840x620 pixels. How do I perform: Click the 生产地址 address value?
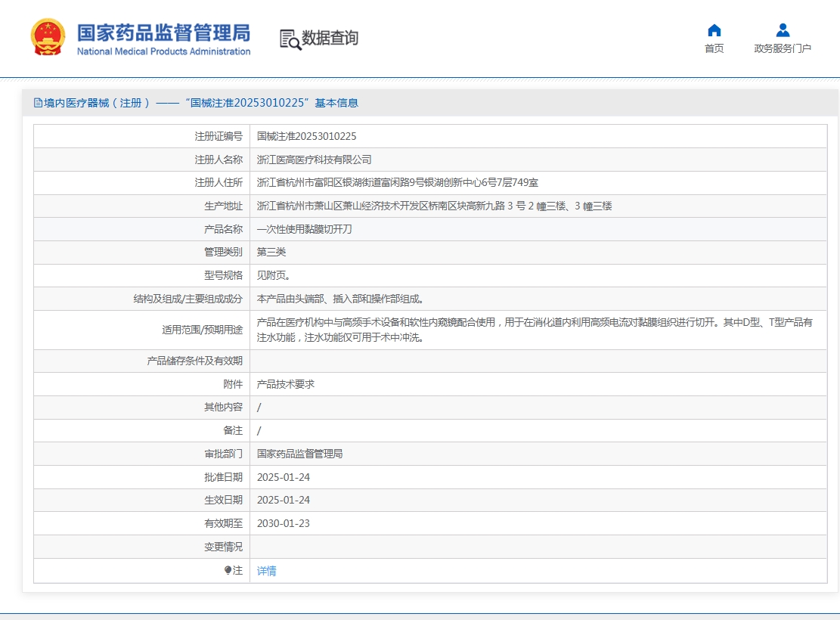[434, 206]
